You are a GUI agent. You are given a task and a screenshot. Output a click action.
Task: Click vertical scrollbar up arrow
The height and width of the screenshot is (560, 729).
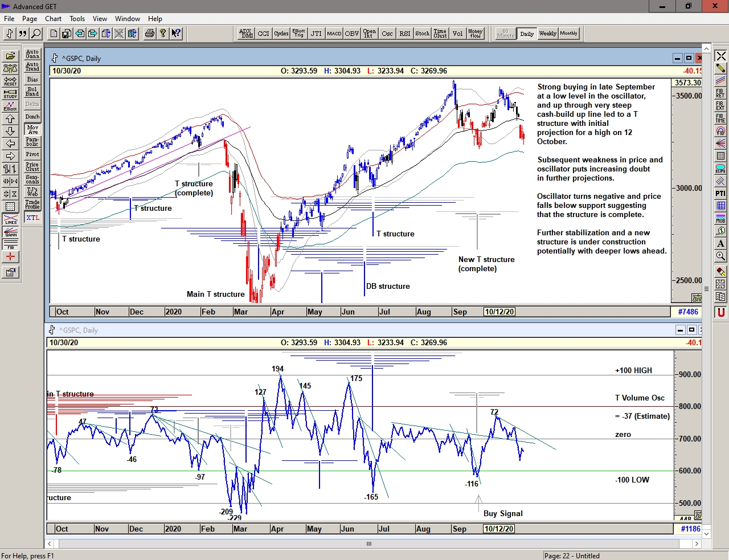[706, 48]
